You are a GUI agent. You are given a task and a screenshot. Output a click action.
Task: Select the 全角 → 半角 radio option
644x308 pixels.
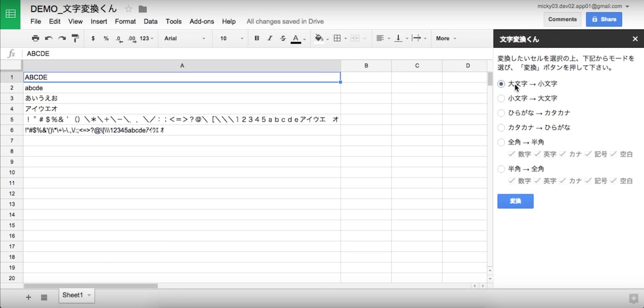click(x=501, y=142)
